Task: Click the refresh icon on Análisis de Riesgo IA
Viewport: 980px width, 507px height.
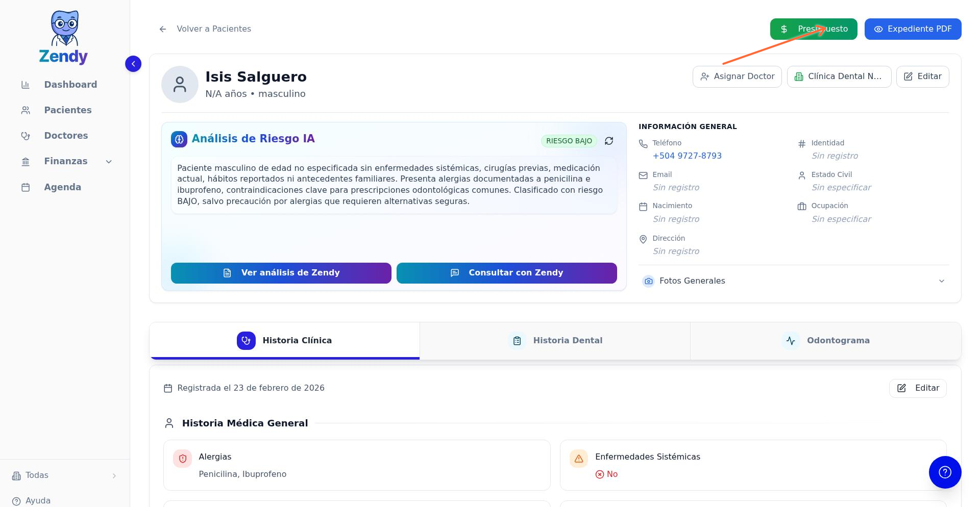Action: (608, 141)
